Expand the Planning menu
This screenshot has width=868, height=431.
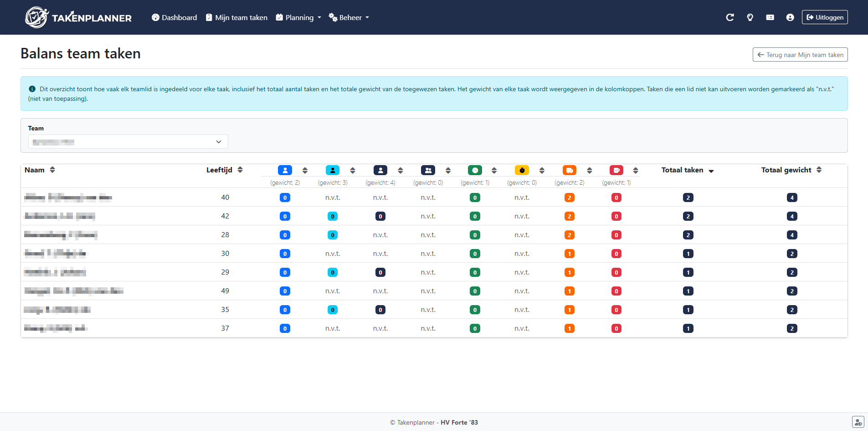coord(298,17)
